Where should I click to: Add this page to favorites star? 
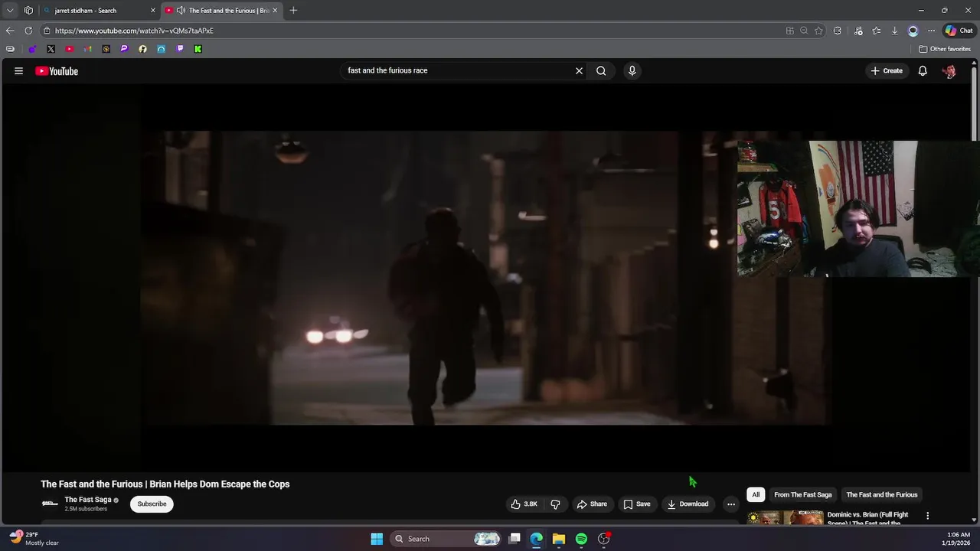(x=818, y=31)
